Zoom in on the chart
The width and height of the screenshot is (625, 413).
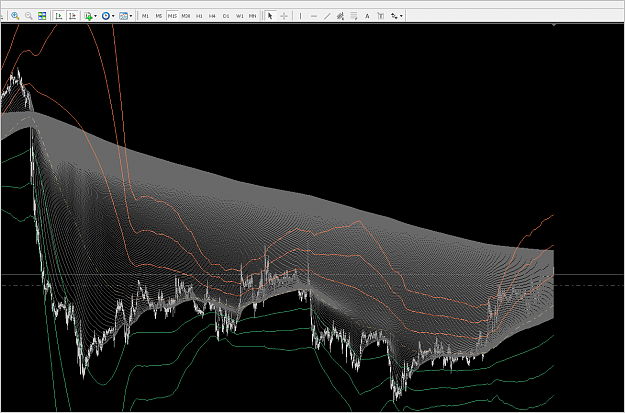16,16
